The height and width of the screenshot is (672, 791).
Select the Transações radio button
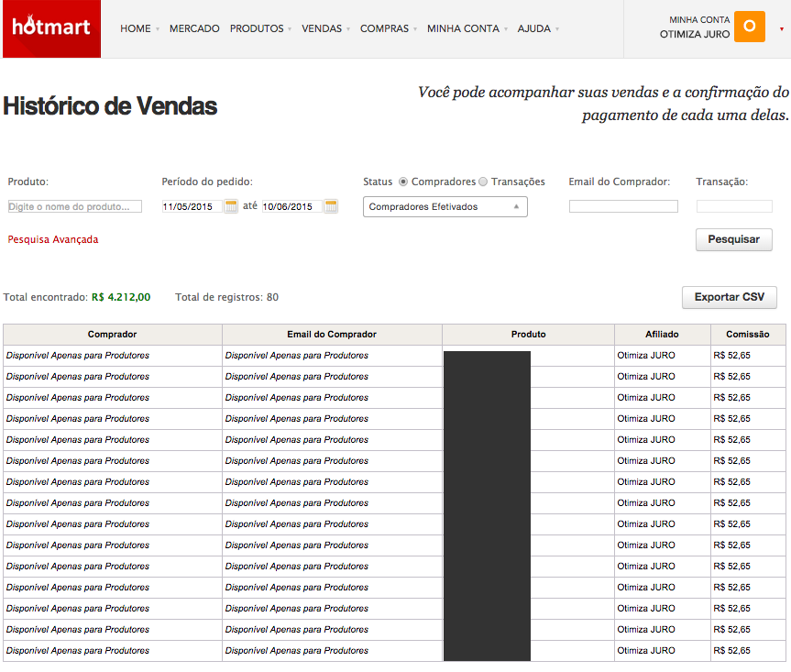pyautogui.click(x=483, y=182)
